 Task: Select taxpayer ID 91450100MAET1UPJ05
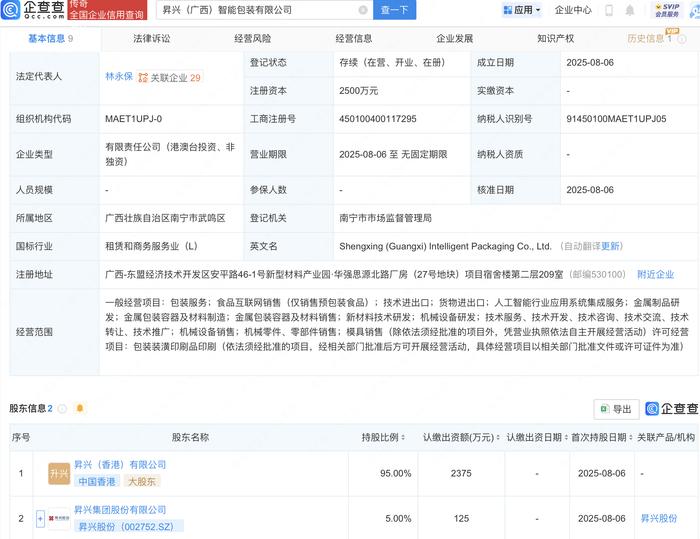coord(616,119)
